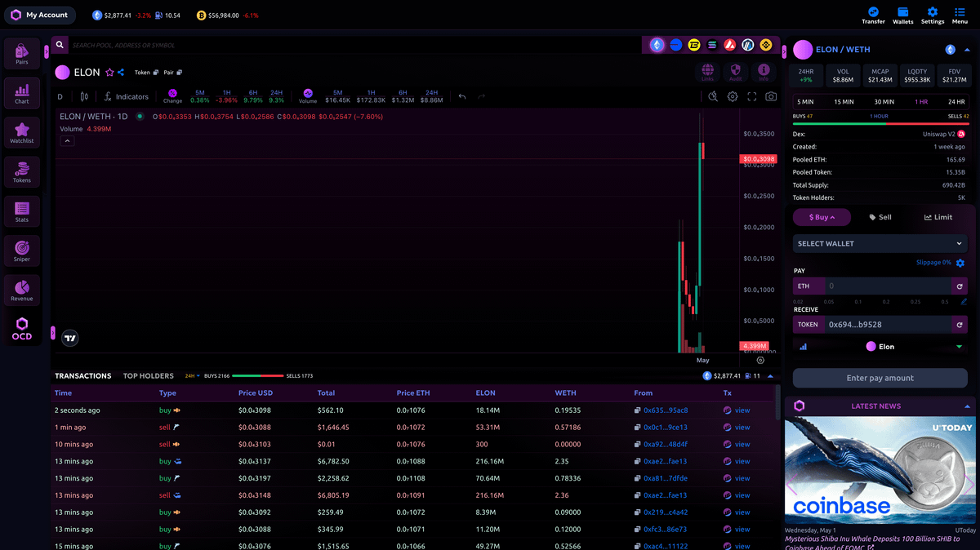This screenshot has height=550, width=980.
Task: Open the Tokens sidebar section
Action: pos(22,172)
